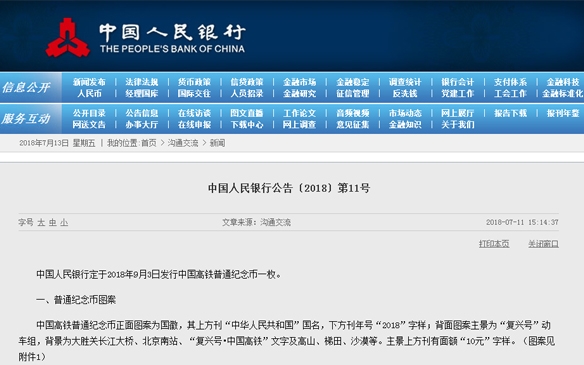Visit the 网上调查 link
The image size is (584, 365).
click(x=299, y=124)
